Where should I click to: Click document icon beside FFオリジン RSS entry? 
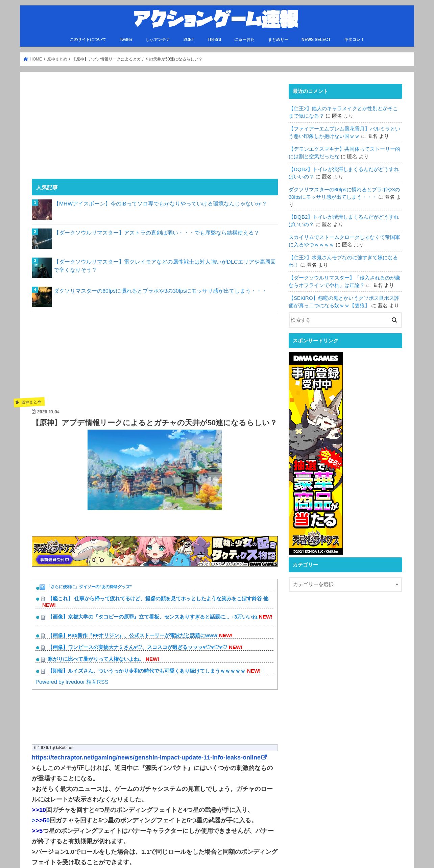(43, 636)
